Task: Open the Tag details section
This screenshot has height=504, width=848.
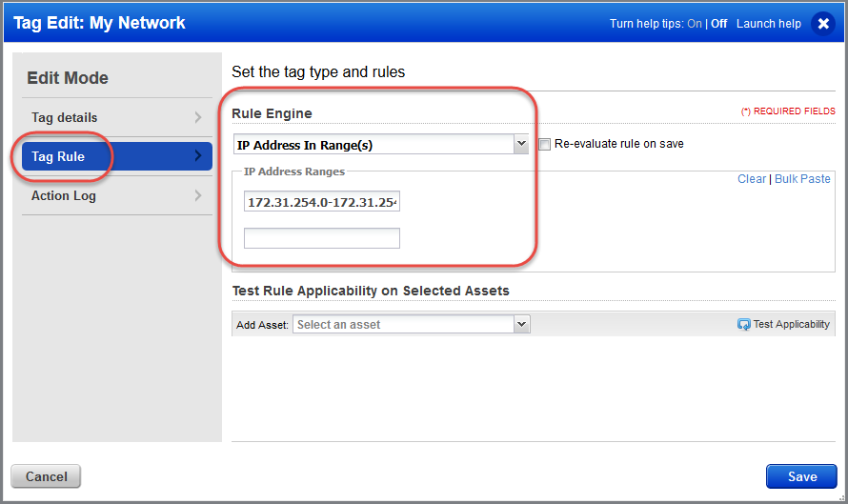Action: [x=65, y=118]
